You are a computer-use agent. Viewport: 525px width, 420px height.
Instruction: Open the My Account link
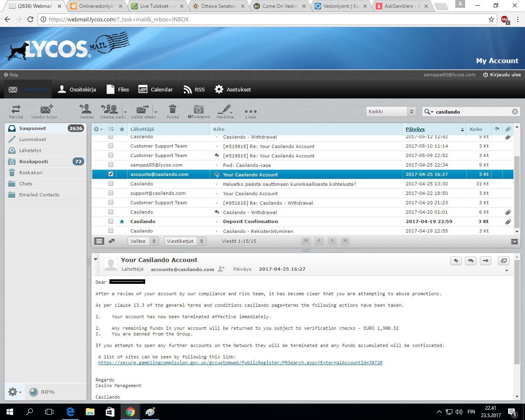click(497, 61)
